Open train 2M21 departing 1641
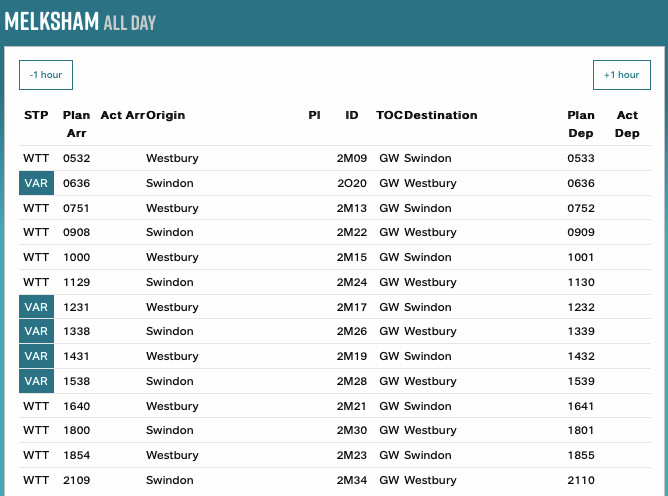Image resolution: width=668 pixels, height=496 pixels. [x=352, y=406]
